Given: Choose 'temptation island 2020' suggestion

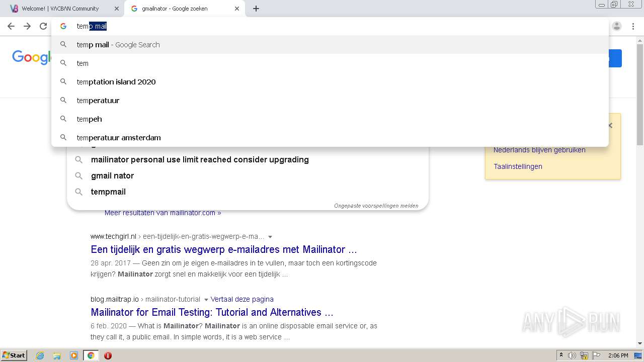Looking at the screenshot, I should [x=330, y=82].
